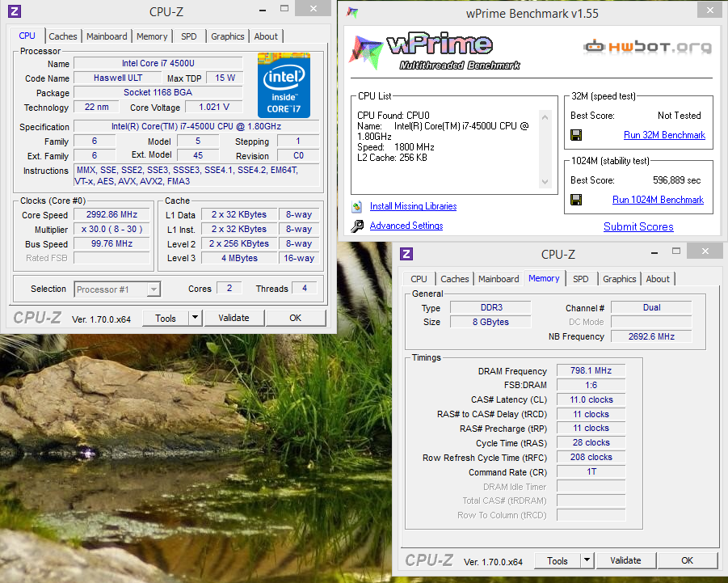Click Core Speed value 2992.86 MHz
The width and height of the screenshot is (728, 583).
(112, 214)
